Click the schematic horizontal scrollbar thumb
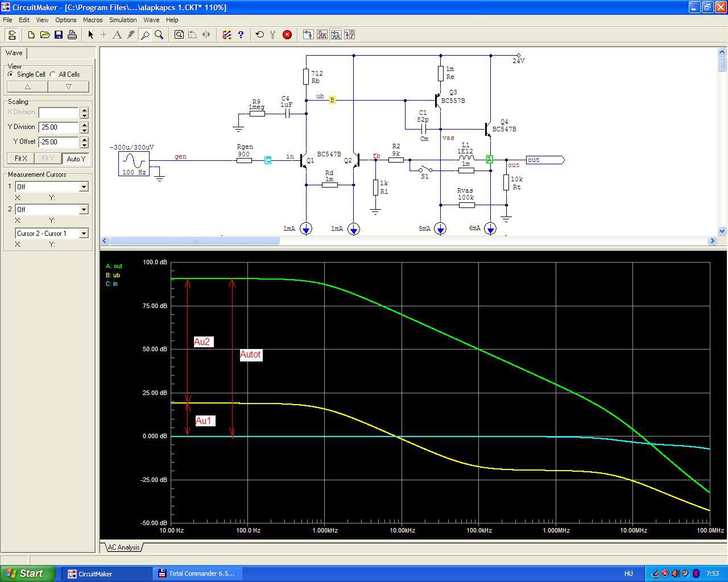 pyautogui.click(x=193, y=241)
